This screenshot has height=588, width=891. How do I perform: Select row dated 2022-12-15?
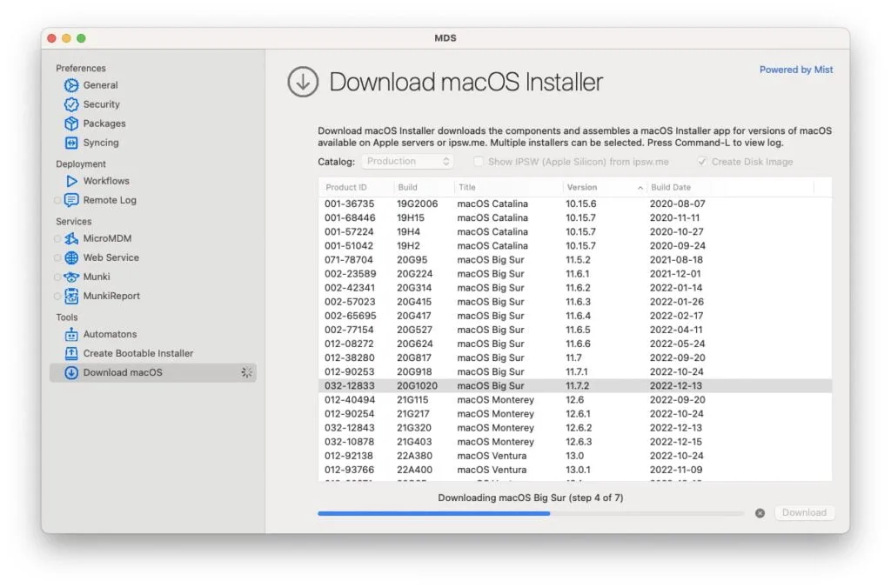coord(575,442)
